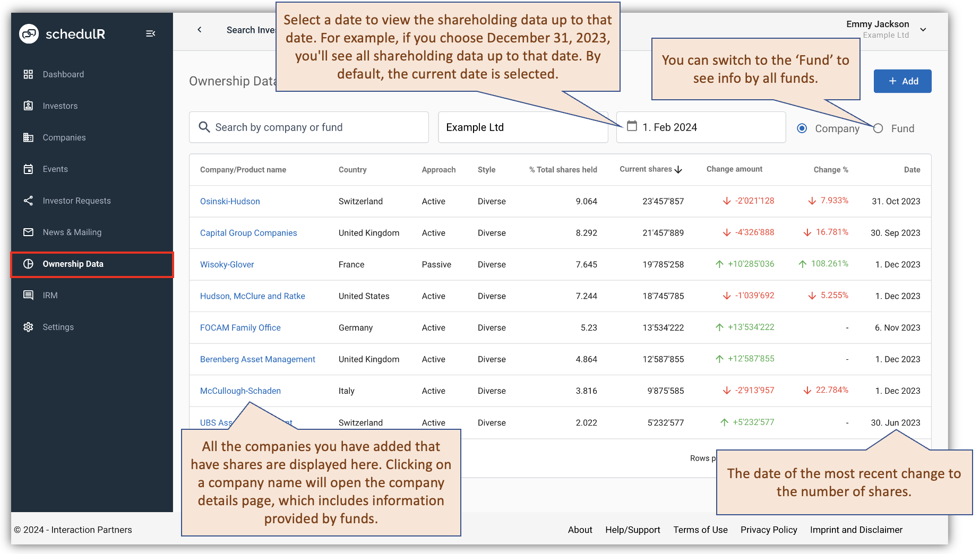This screenshot has width=980, height=554.
Task: Collapse the sidebar with the menu icon
Action: tap(151, 33)
